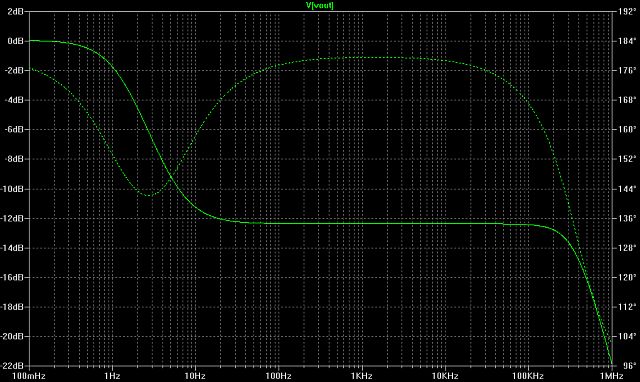This screenshot has height=382, width=640.
Task: Click the -22dB magnitude axis label
Action: coord(12,366)
